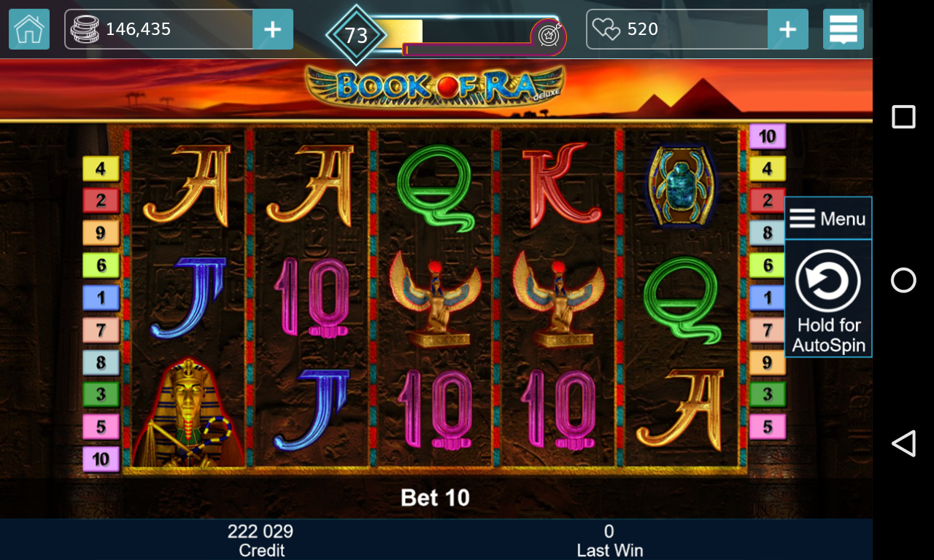Select the scarab beetle symbol
Screen dimensions: 934x560
(x=681, y=187)
